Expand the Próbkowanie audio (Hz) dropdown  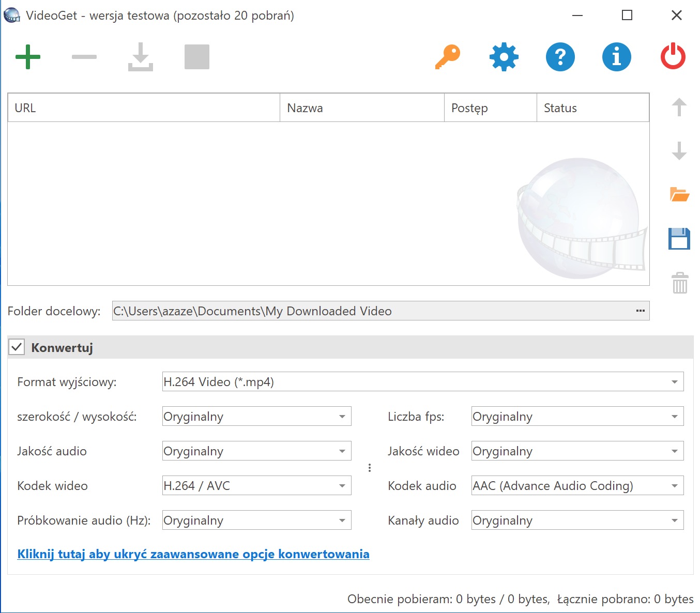pos(257,520)
